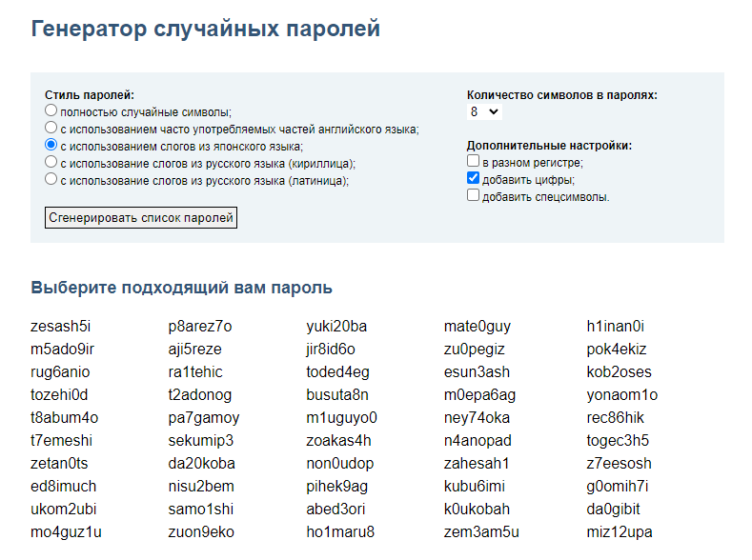The width and height of the screenshot is (752, 560).
Task: Select password mate0guy
Action: [x=478, y=327]
